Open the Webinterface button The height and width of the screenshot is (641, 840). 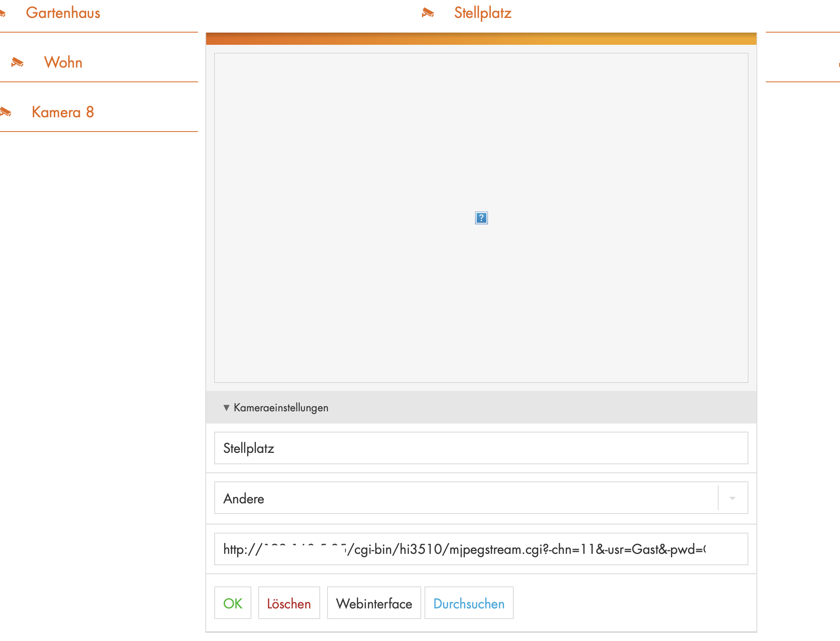point(374,603)
